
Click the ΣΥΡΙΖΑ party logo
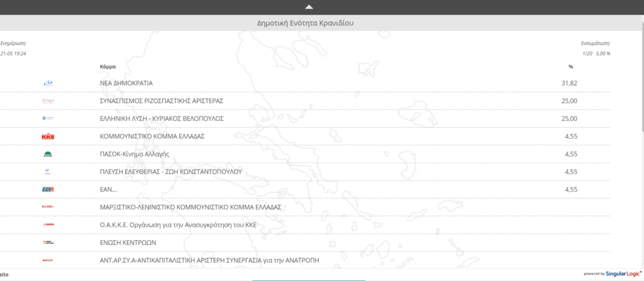(x=48, y=101)
